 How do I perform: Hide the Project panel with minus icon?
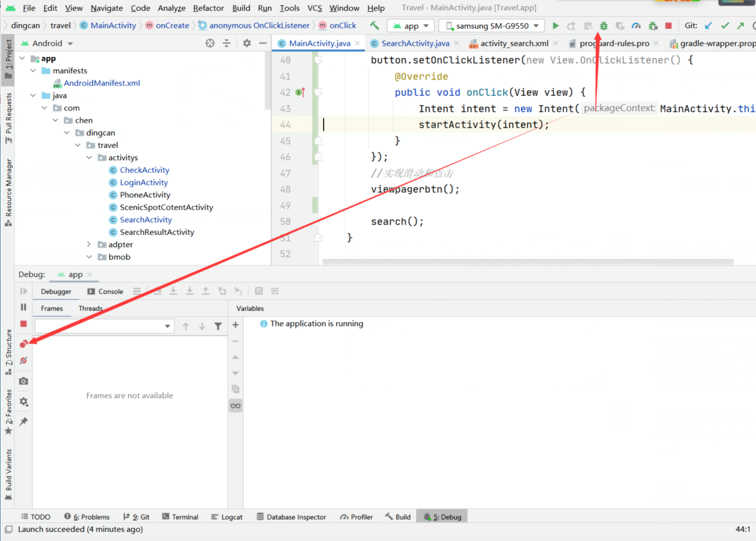[x=263, y=43]
